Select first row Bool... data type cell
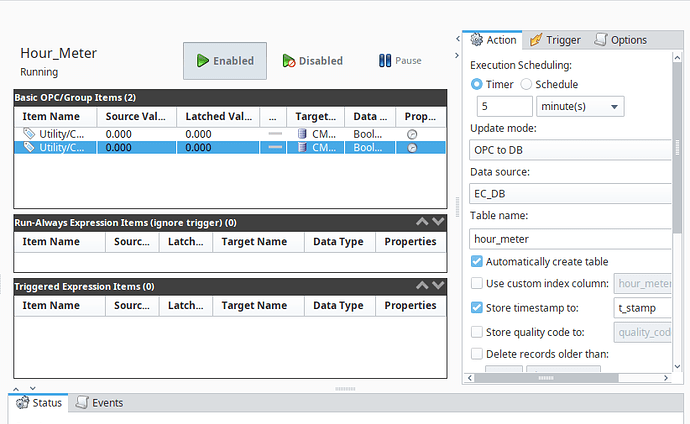This screenshot has height=424, width=690. (x=370, y=134)
